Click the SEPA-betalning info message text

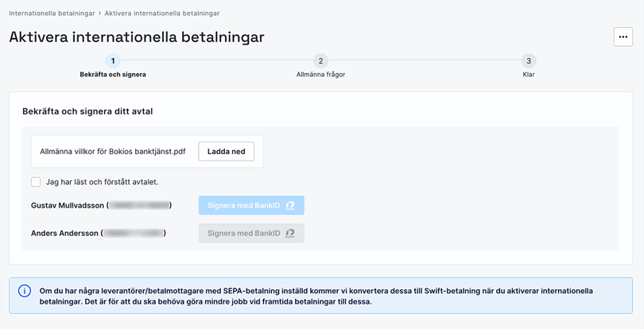(x=316, y=296)
